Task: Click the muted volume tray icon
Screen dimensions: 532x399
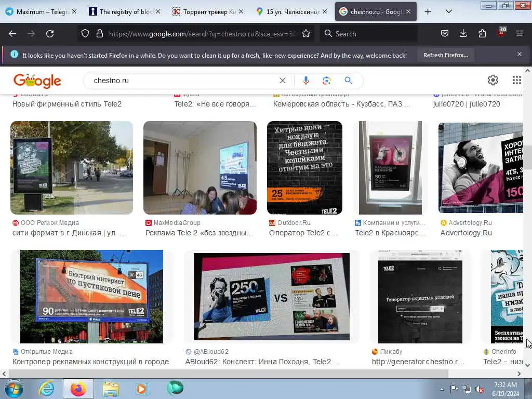Action: [480, 390]
